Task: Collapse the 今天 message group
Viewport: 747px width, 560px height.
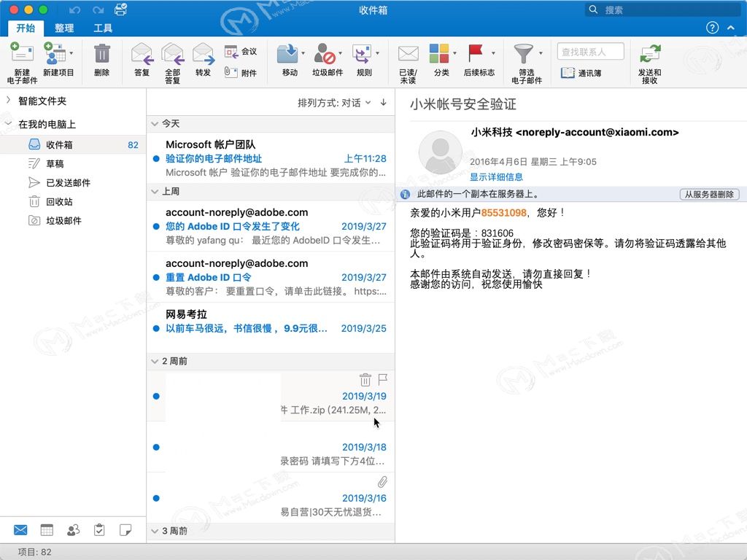Action: [155, 124]
